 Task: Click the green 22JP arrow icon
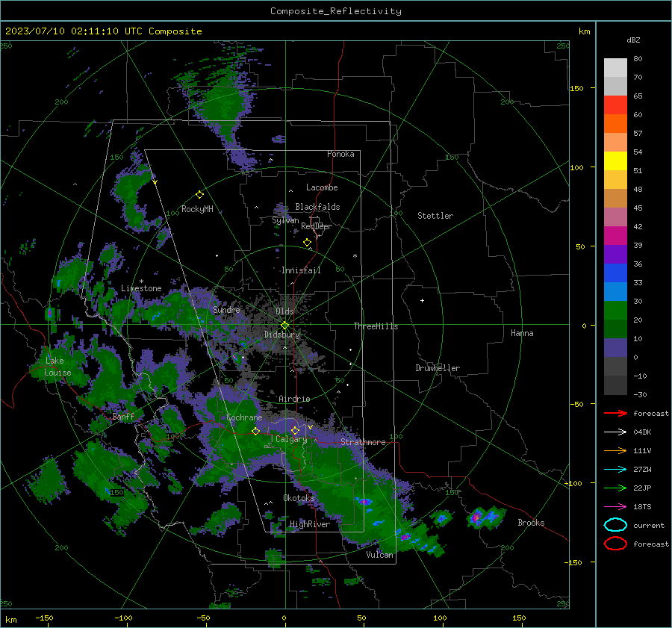pyautogui.click(x=615, y=488)
